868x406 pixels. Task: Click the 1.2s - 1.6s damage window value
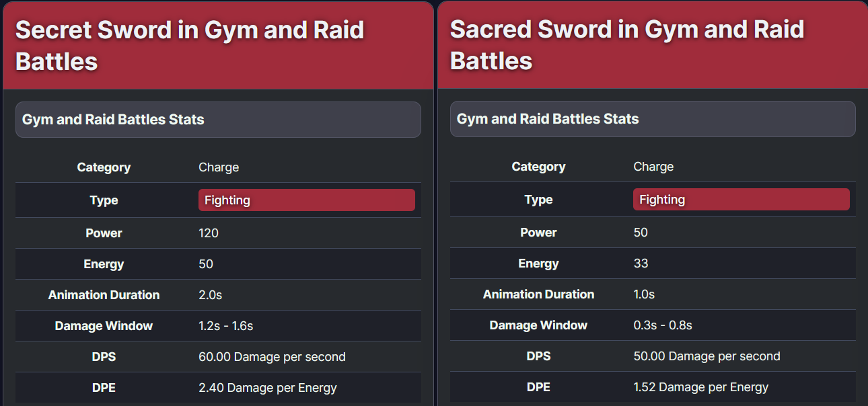pyautogui.click(x=226, y=326)
